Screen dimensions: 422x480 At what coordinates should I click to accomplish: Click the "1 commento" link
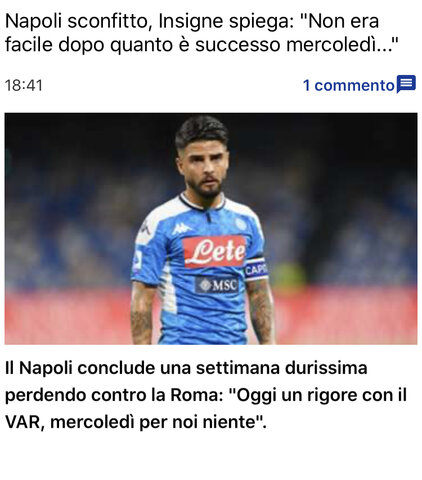coord(349,85)
